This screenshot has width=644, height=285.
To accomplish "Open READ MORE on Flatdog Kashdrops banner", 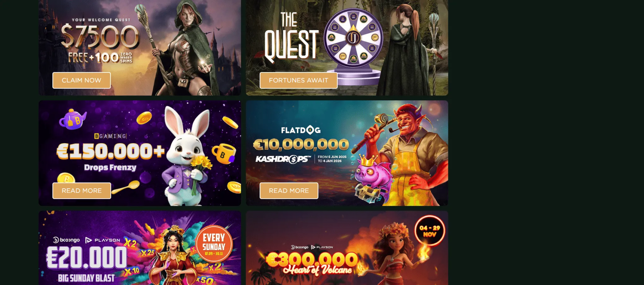I will tap(289, 191).
